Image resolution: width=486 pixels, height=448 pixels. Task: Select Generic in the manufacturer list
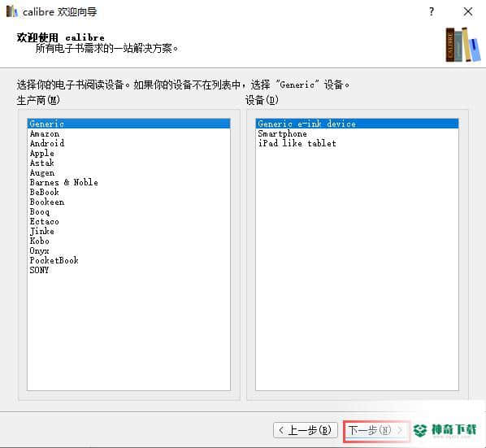128,124
